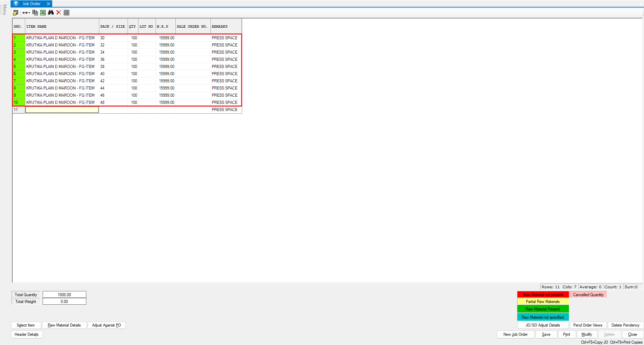
Task: Open the column width arrows dropdown
Action: click(26, 13)
